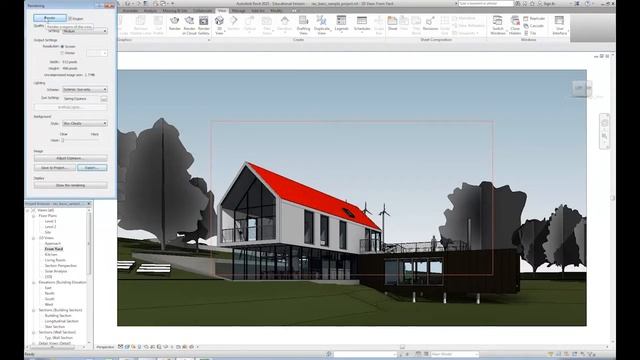
Task: Click the Adjust Exposure button
Action: pos(71,158)
